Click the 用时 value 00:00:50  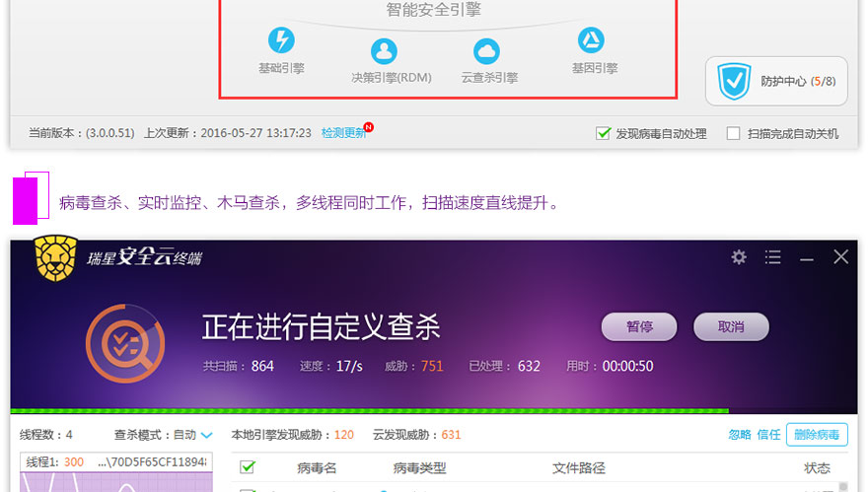click(x=627, y=366)
